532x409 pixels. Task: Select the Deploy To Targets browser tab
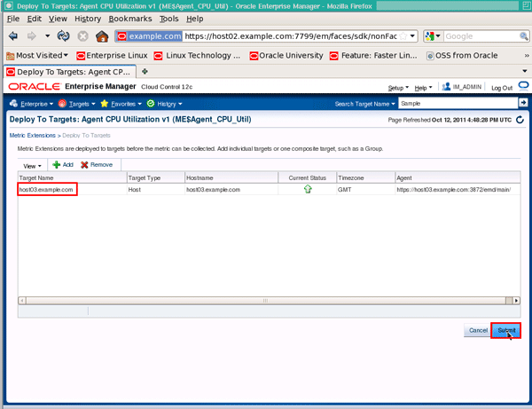click(69, 72)
